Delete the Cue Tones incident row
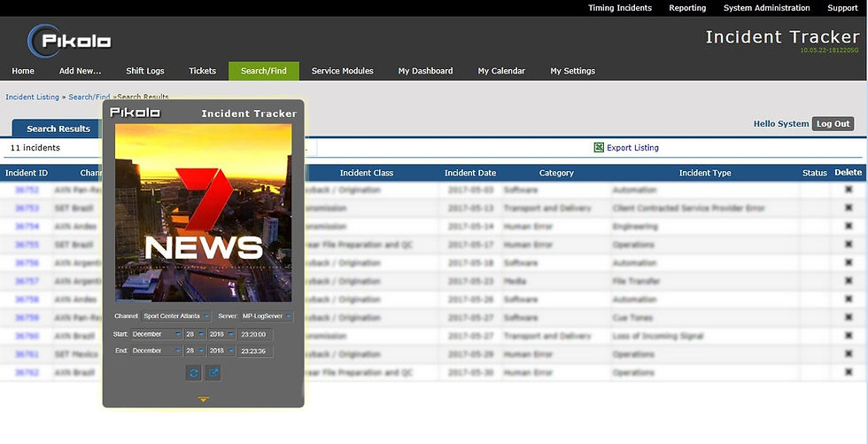The image size is (868, 444). tap(849, 318)
